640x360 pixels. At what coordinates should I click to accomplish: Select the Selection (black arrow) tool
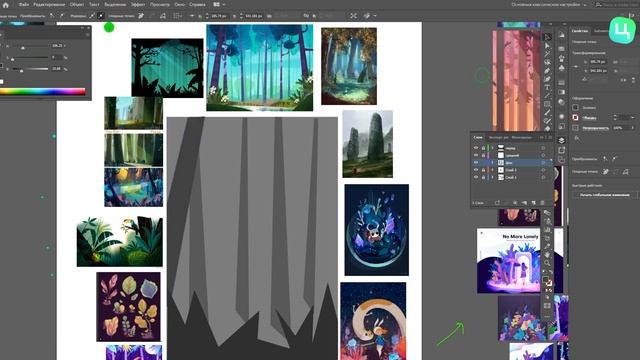pyautogui.click(x=547, y=37)
